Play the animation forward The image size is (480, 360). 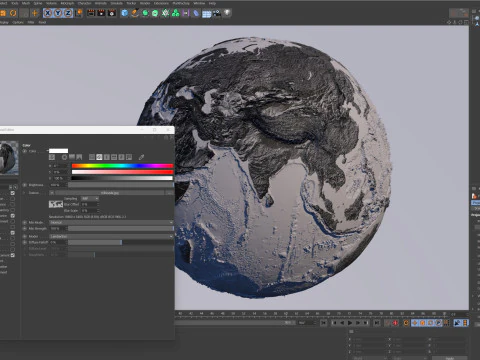click(x=350, y=323)
